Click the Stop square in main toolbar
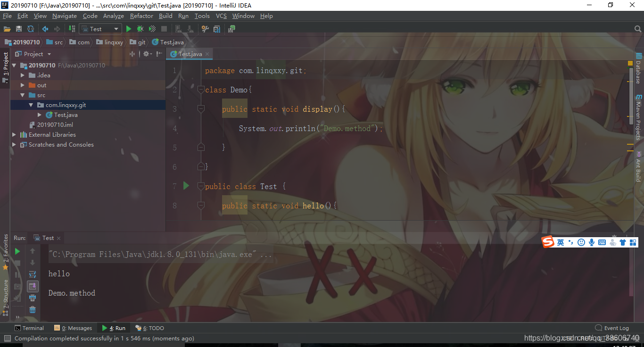Viewport: 644px width, 347px height. (x=164, y=29)
